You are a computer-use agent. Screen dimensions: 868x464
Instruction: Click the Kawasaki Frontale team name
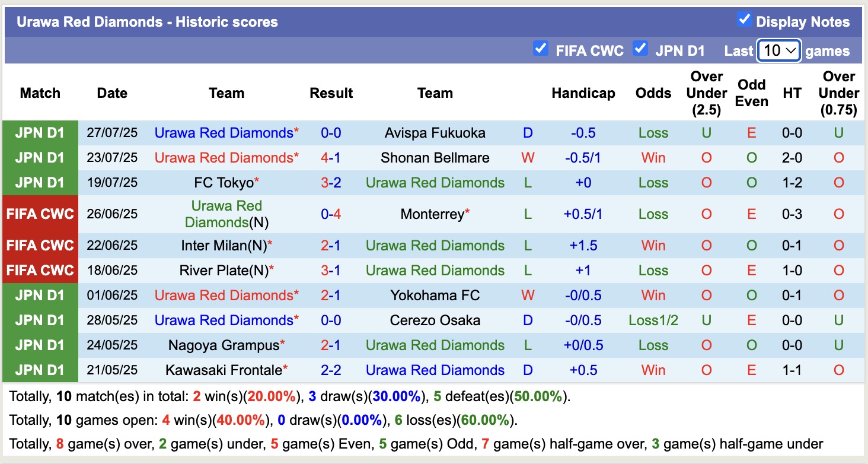tap(226, 370)
